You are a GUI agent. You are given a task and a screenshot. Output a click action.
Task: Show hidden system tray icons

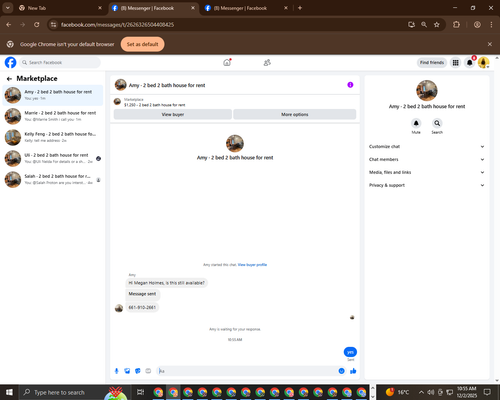pos(421,392)
